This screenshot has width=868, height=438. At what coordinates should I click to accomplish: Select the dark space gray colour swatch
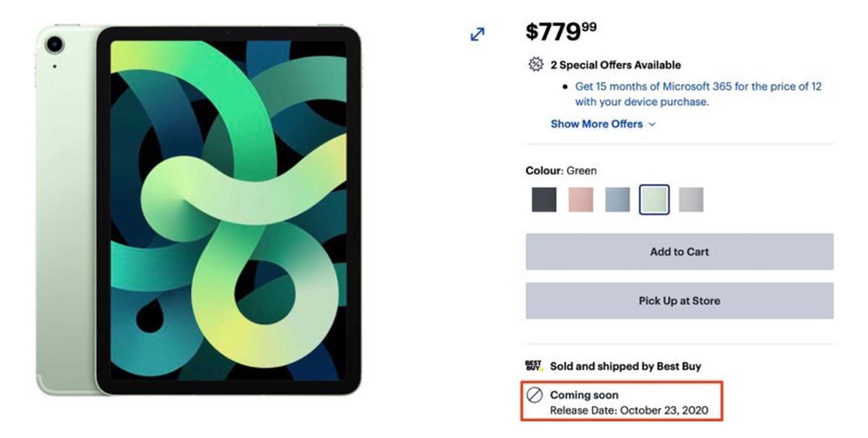544,200
